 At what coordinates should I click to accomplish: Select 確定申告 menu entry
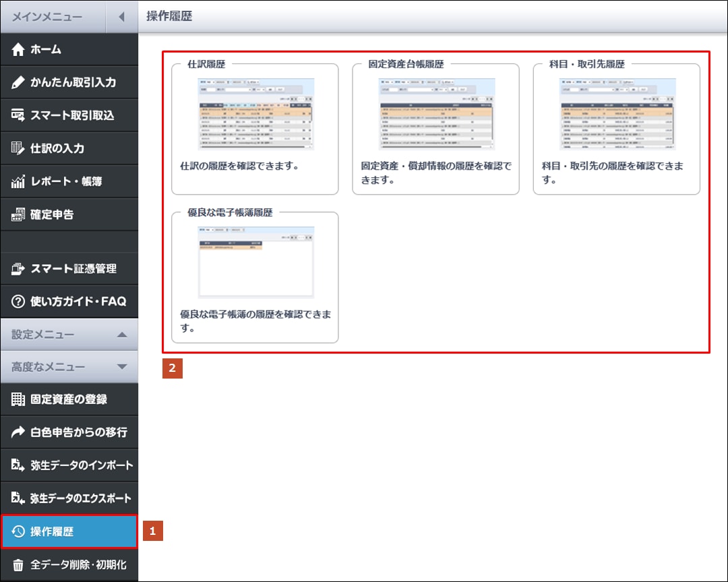[x=69, y=214]
